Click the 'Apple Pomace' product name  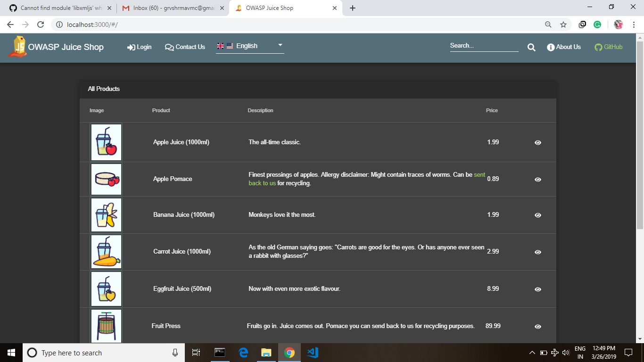coord(173,179)
